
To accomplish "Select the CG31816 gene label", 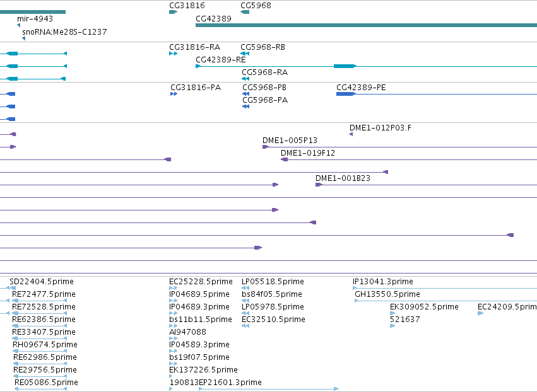I will point(187,6).
